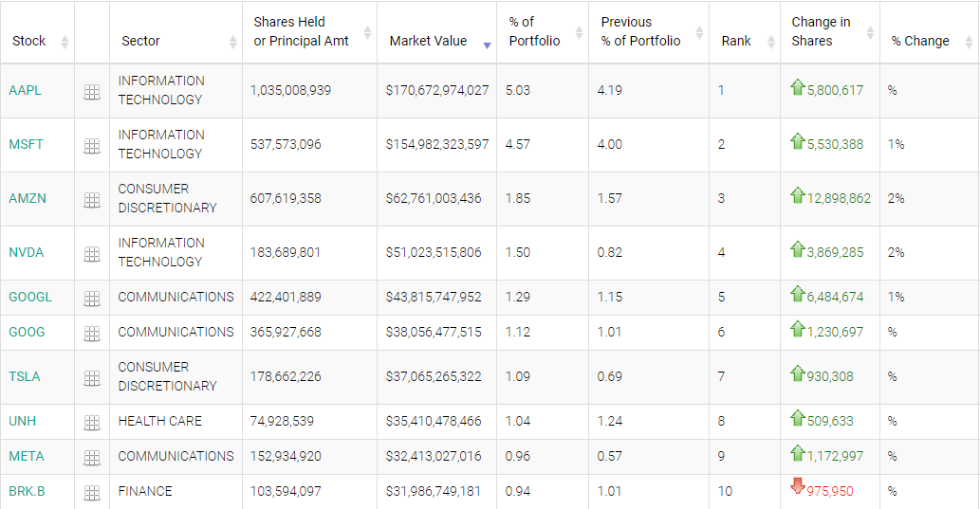Click the BRK.B stock link
The image size is (980, 509).
27,491
